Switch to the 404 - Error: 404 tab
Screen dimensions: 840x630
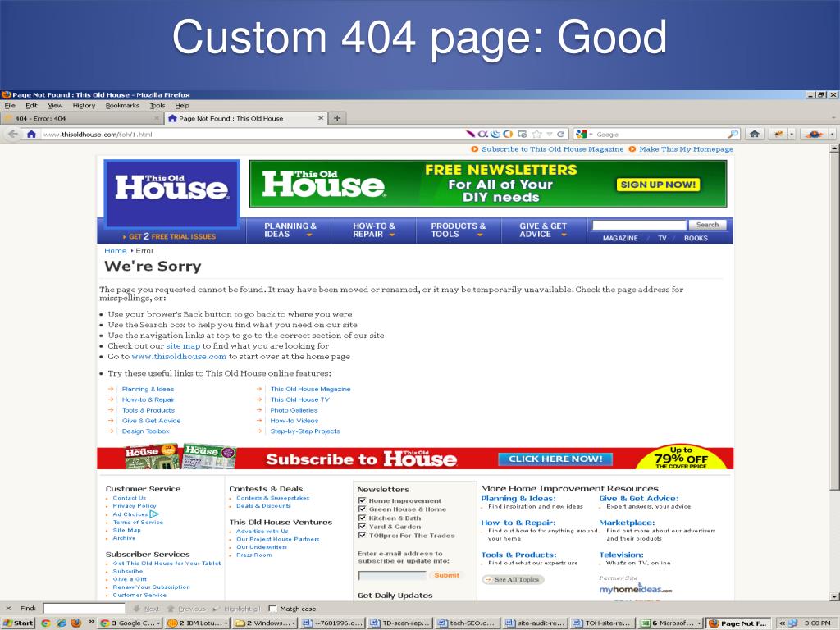point(81,118)
